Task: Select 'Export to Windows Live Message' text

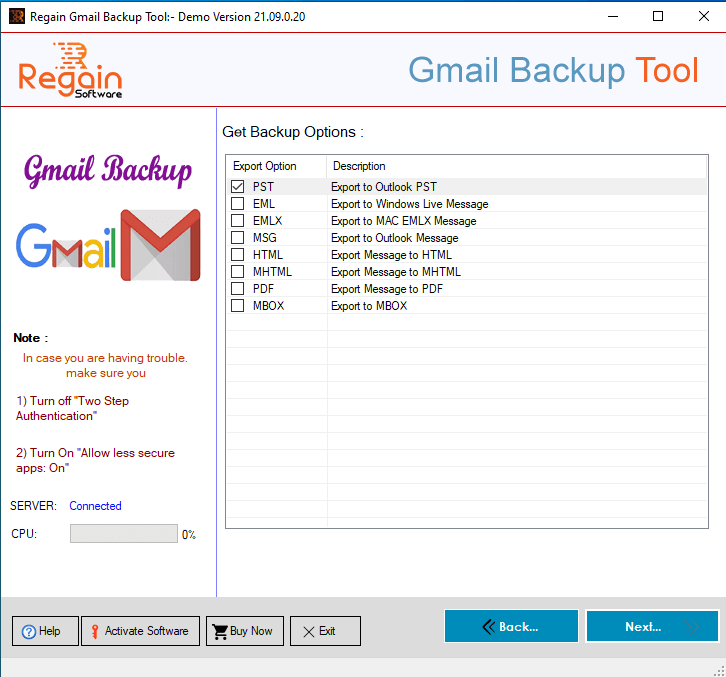Action: [410, 204]
